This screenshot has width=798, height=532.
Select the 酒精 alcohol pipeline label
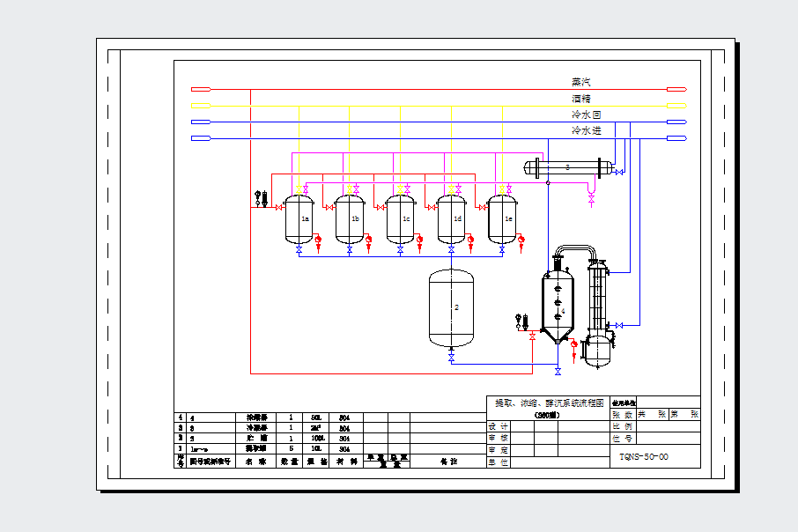[580, 99]
